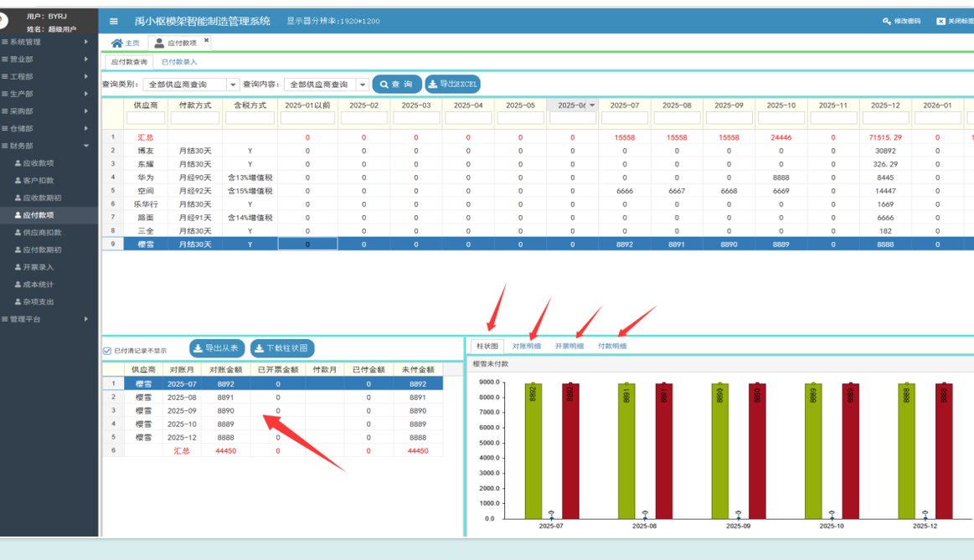The width and height of the screenshot is (974, 560).
Task: Select the 2025-08 row in lower table
Action: [x=273, y=398]
